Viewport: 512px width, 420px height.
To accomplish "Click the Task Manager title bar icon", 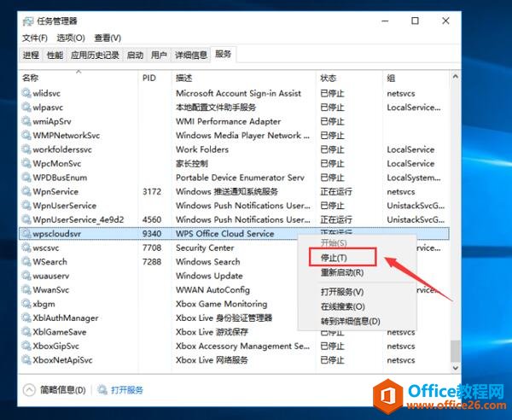I will (x=28, y=21).
